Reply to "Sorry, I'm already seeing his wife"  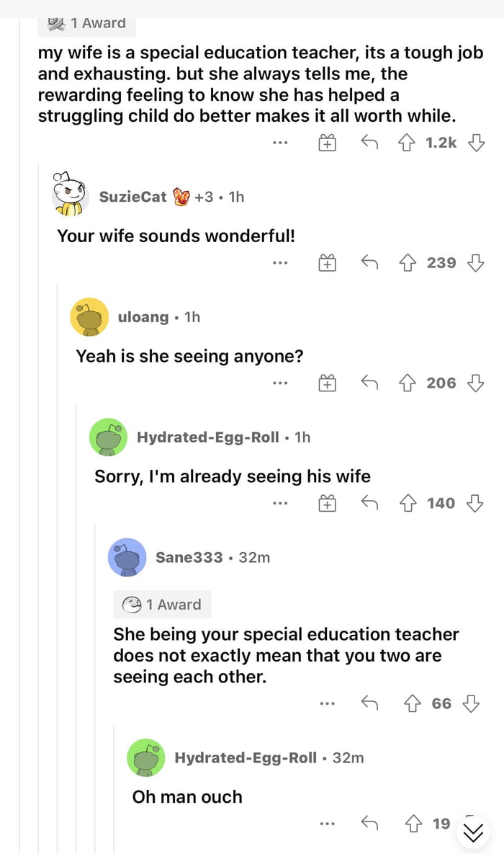coord(369,503)
